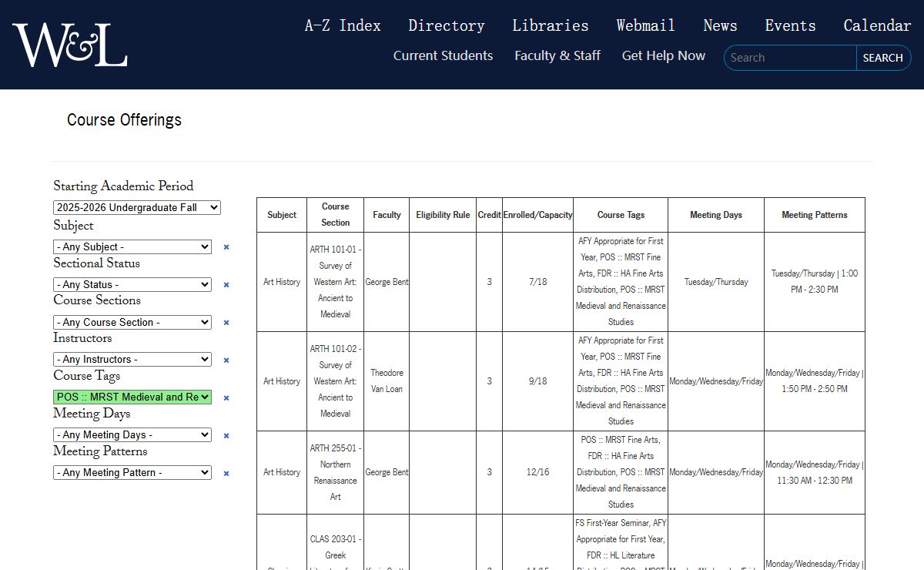Clear the Sectional Status filter x icon
Viewport: 924px width, 570px height.
pos(226,285)
